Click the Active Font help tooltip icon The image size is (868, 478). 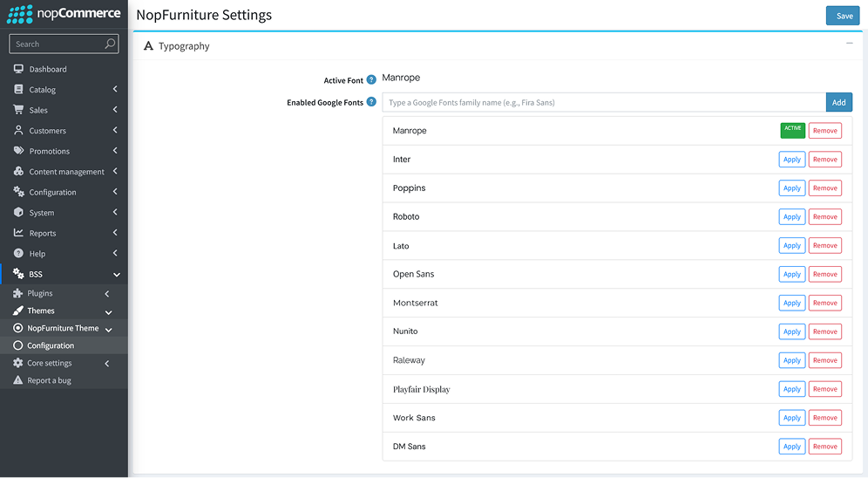[x=371, y=79]
